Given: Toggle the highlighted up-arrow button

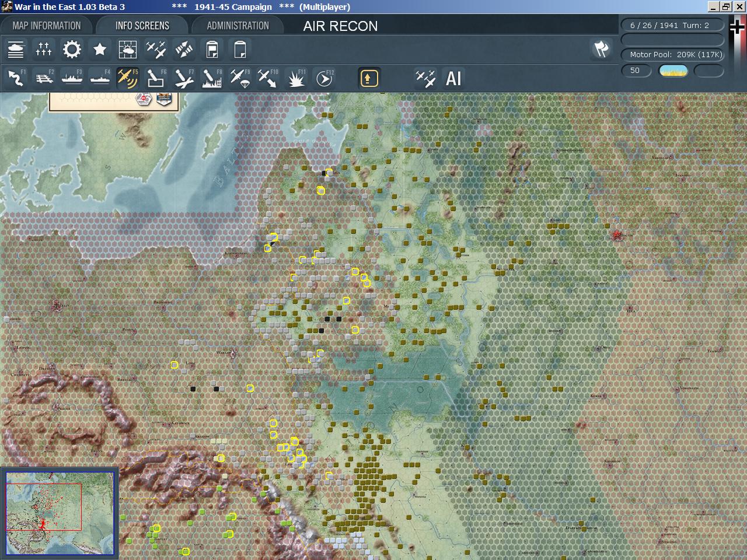Looking at the screenshot, I should coord(369,78).
